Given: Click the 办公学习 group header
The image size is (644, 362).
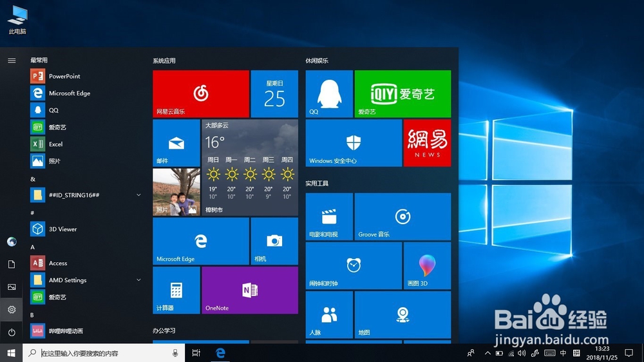Looking at the screenshot, I should [x=164, y=330].
